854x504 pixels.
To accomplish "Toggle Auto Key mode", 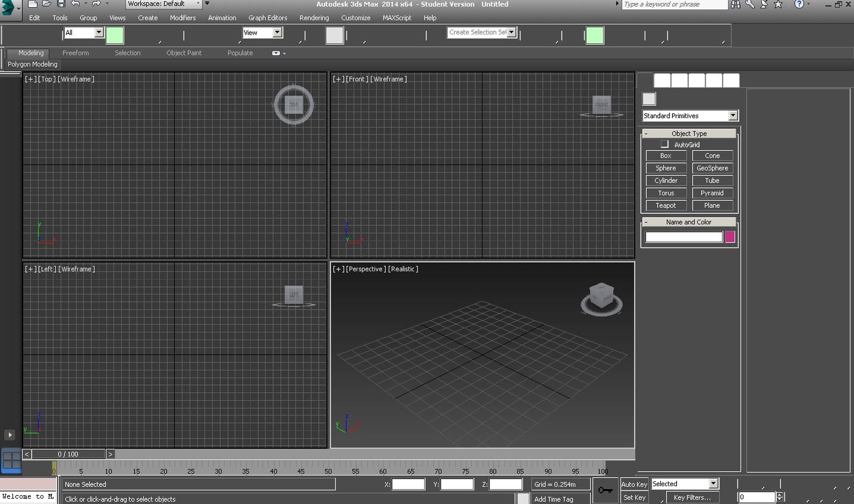I will coord(634,484).
